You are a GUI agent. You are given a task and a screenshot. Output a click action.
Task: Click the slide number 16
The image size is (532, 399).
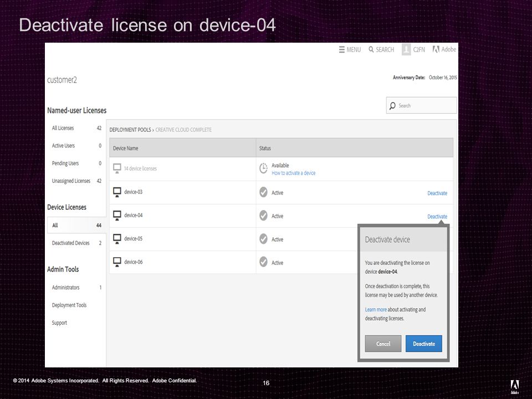[x=266, y=383]
